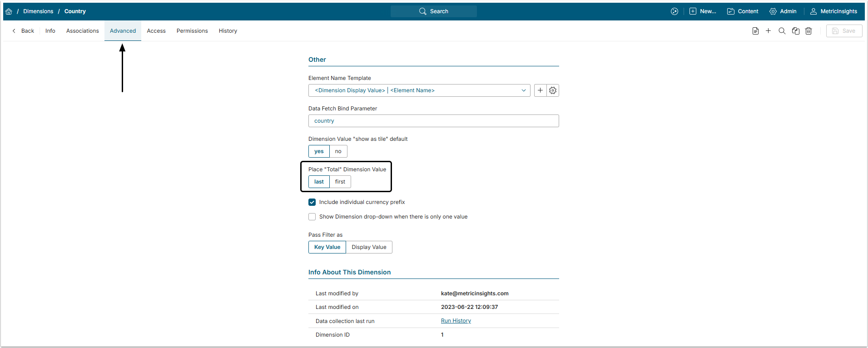The image size is (868, 348).
Task: Click the duplicate dimension icon
Action: [795, 31]
